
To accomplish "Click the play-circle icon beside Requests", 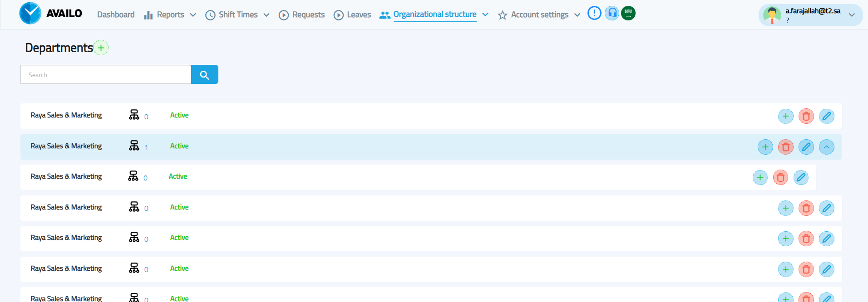I will (x=284, y=15).
